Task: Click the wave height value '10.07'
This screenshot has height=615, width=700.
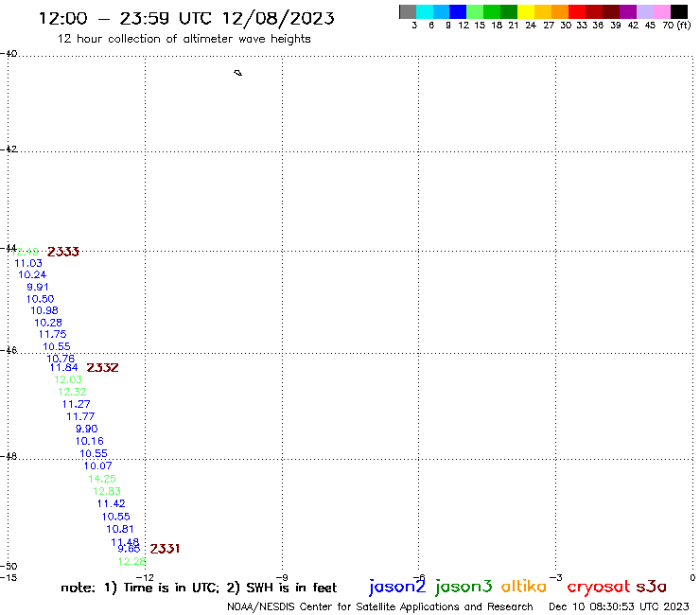Action: pyautogui.click(x=97, y=466)
